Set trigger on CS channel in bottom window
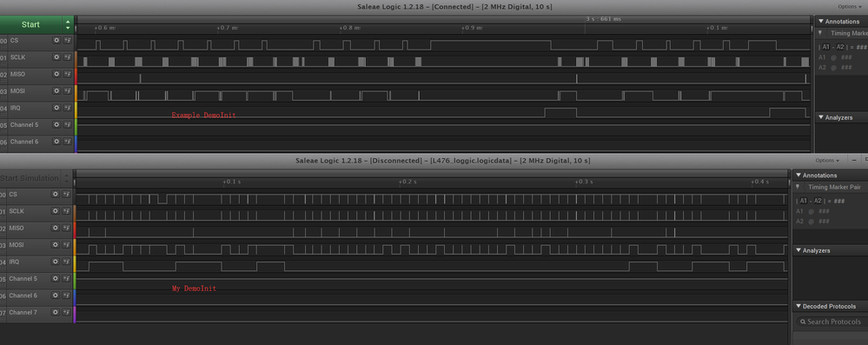The width and height of the screenshot is (868, 345). coord(66,195)
